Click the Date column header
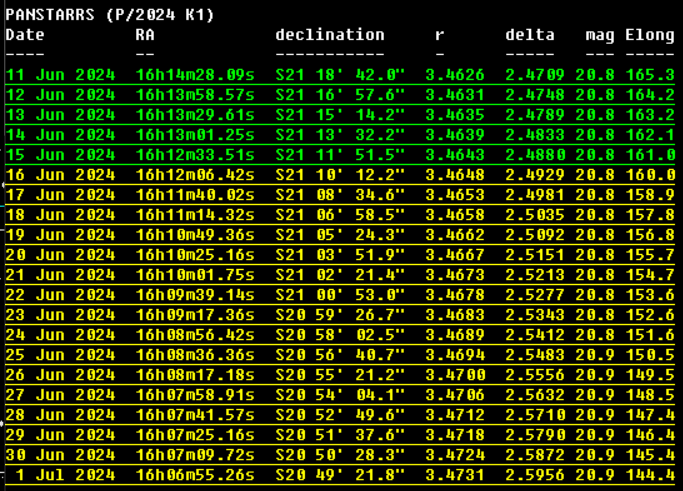The height and width of the screenshot is (491, 683). pos(25,35)
